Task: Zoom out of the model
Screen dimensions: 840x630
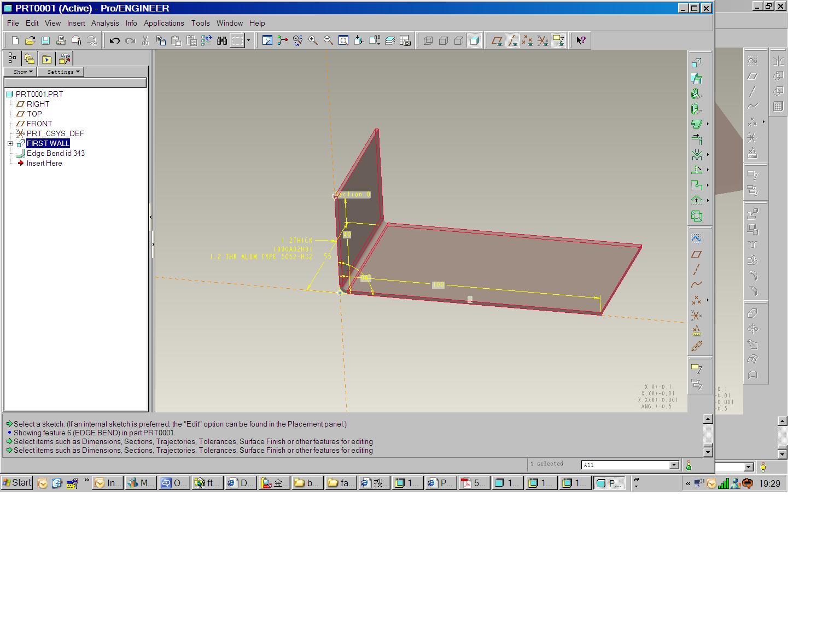Action: [328, 40]
